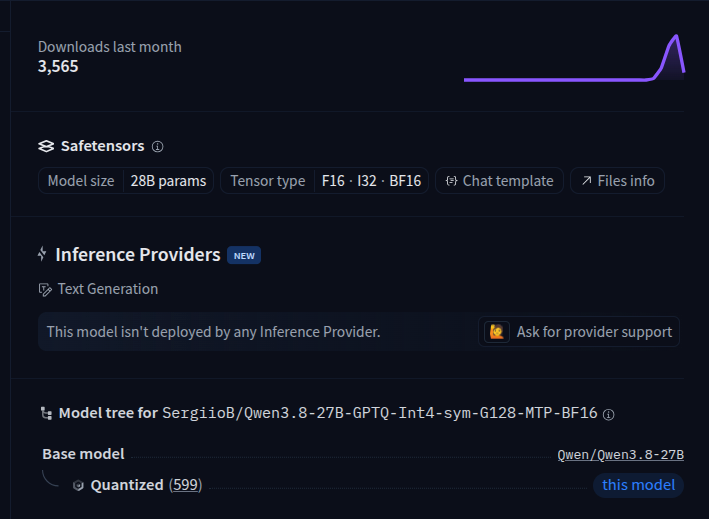Viewport: 709px width, 519px height.
Task: Click the Safetensors stacked layers icon
Action: [46, 146]
